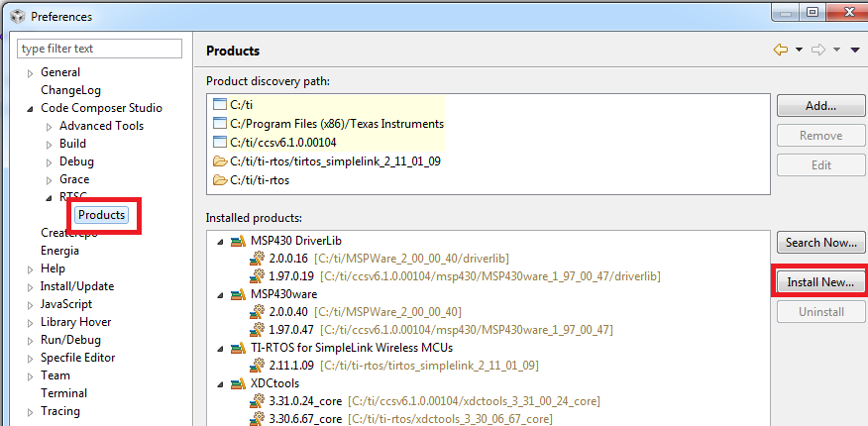Open the back history dropdown arrow
Viewport: 868px width, 426px height.
pyautogui.click(x=799, y=51)
